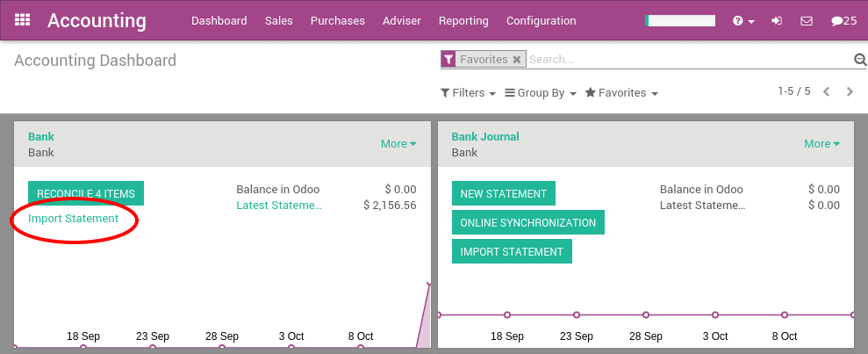Remove the Favorites search facet
868x354 pixels.
coord(517,60)
